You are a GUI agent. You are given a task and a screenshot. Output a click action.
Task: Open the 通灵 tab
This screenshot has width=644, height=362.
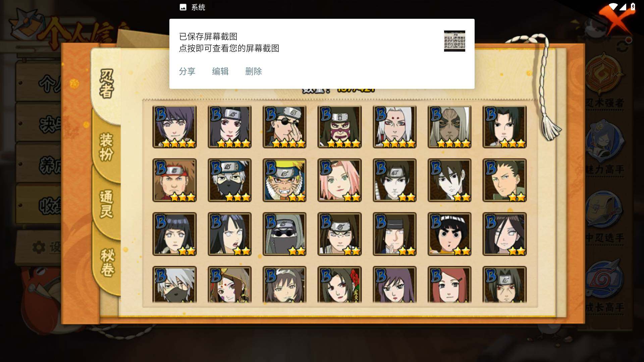107,204
